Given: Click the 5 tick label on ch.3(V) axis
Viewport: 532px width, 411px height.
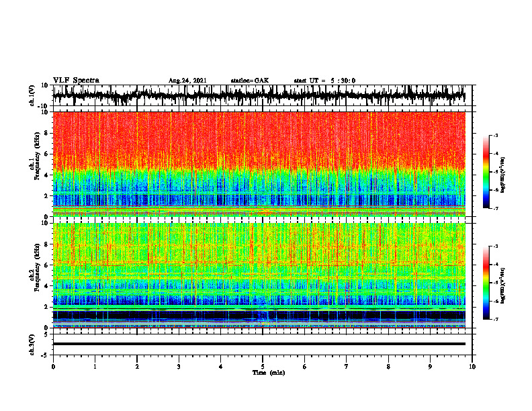Looking at the screenshot, I should 46,334.
